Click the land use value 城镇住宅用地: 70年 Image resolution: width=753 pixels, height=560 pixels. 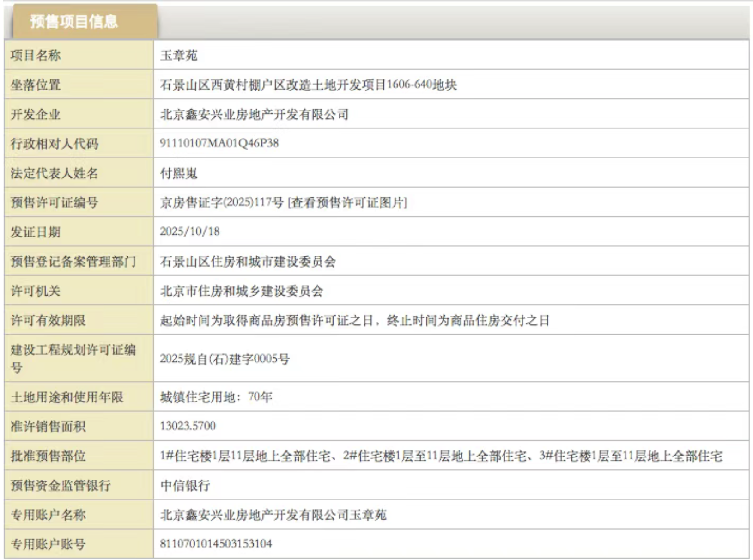coord(216,397)
